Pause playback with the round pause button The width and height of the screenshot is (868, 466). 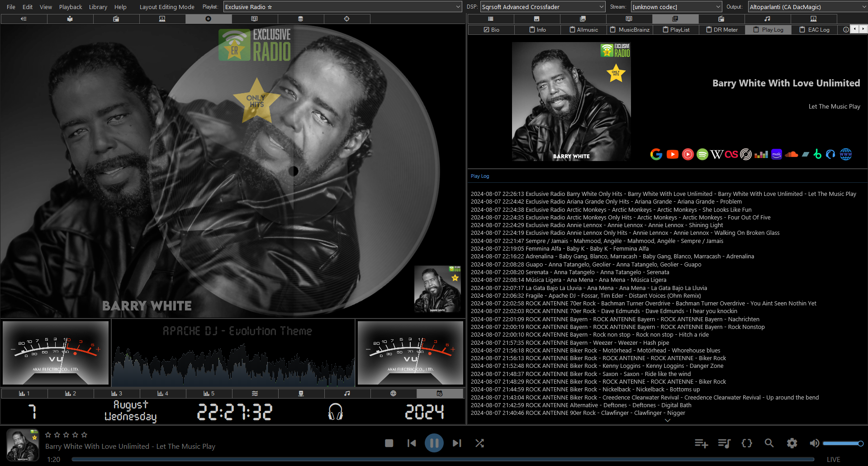point(434,443)
